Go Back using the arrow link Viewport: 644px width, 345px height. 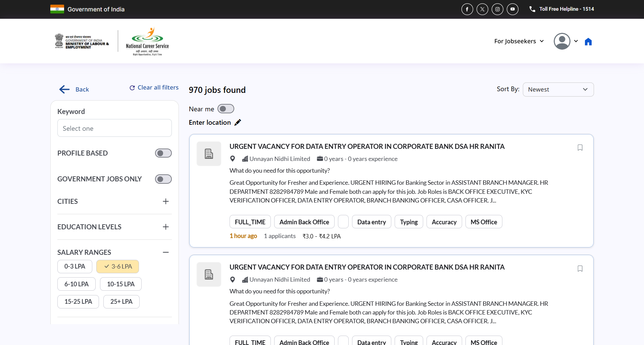pyautogui.click(x=74, y=90)
